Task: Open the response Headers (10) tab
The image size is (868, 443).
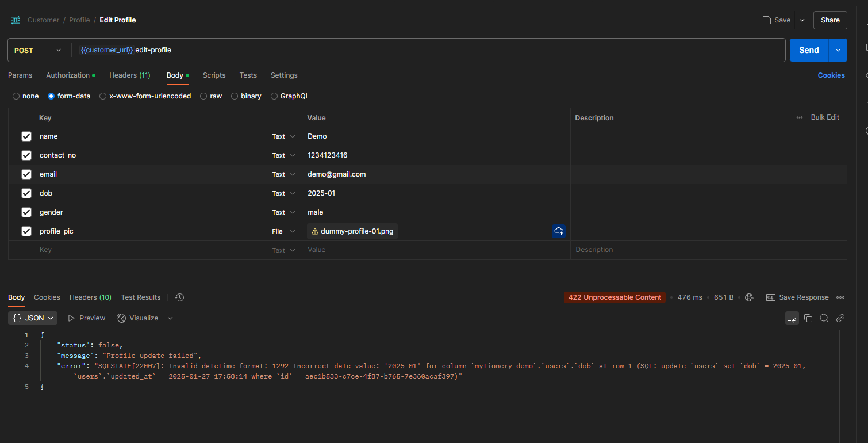Action: (x=90, y=297)
